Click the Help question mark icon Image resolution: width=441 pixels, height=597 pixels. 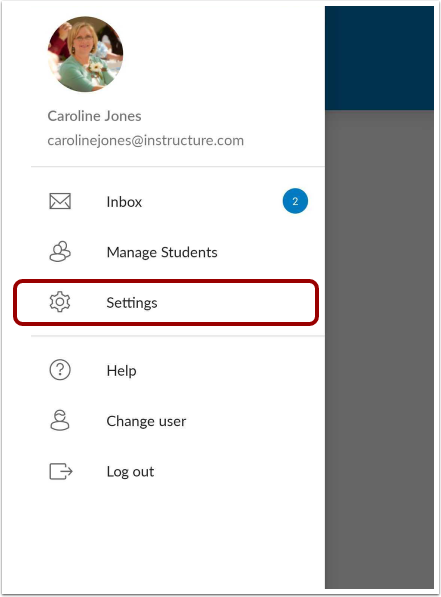(x=60, y=370)
